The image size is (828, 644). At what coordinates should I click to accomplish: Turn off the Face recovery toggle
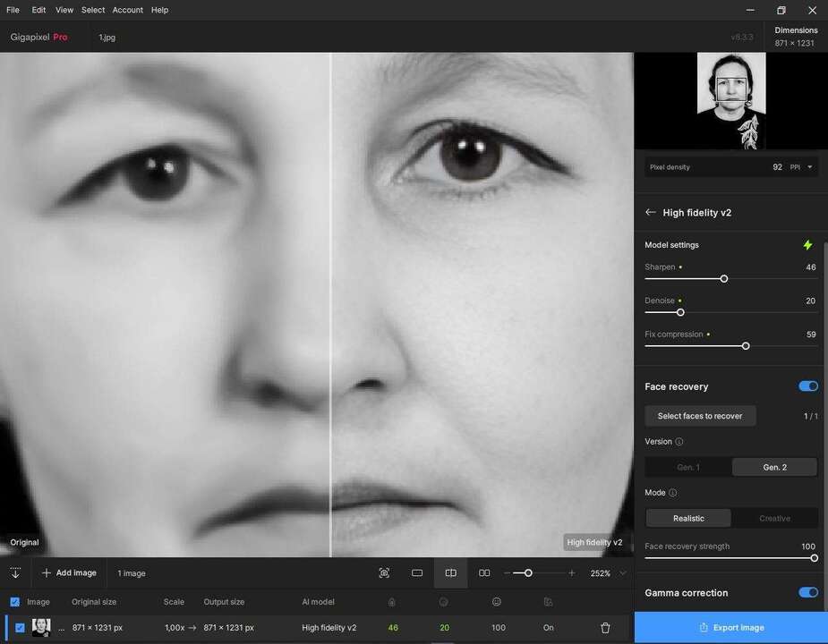click(807, 386)
